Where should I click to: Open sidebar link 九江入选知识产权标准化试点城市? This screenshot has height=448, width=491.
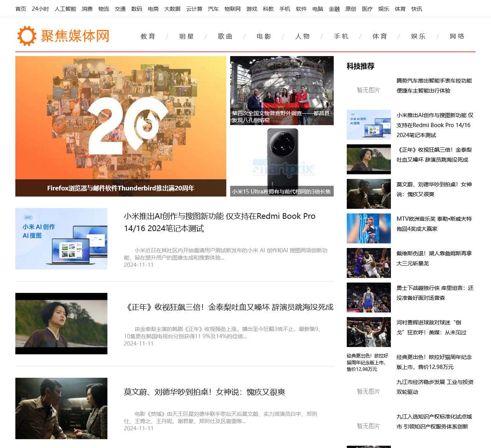coord(434,422)
